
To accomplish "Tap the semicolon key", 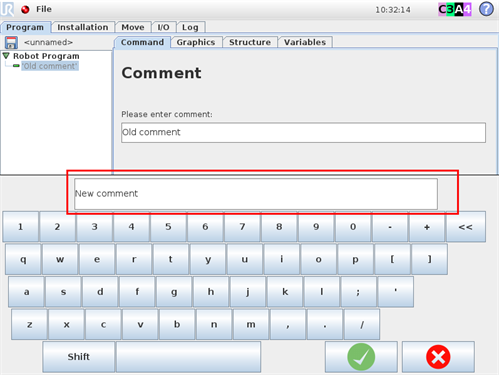I will 359,292.
